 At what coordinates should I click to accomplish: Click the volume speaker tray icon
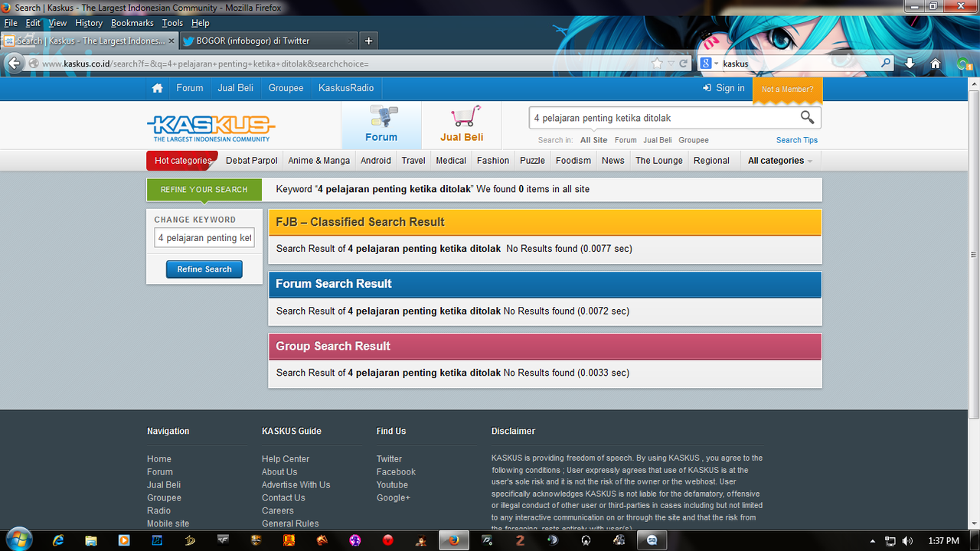[907, 541]
